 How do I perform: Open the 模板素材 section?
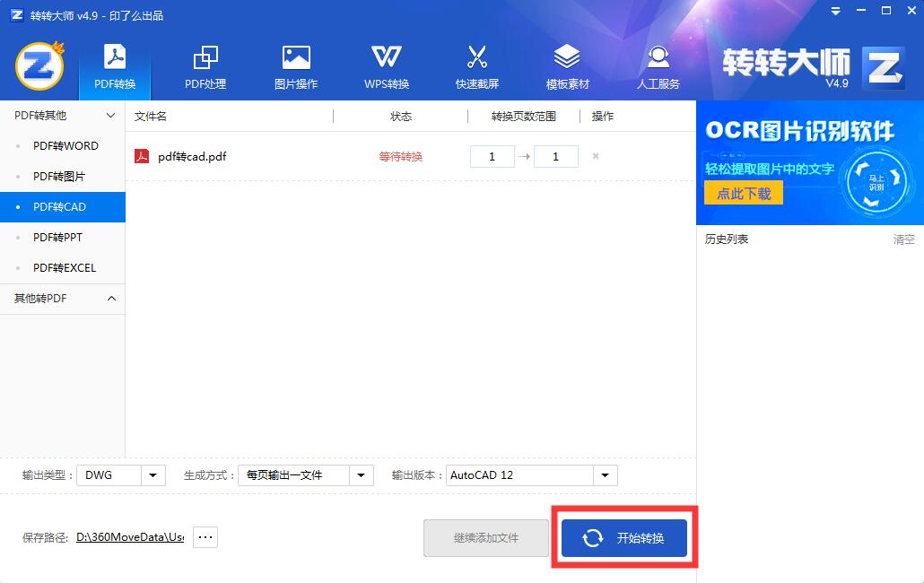point(568,67)
